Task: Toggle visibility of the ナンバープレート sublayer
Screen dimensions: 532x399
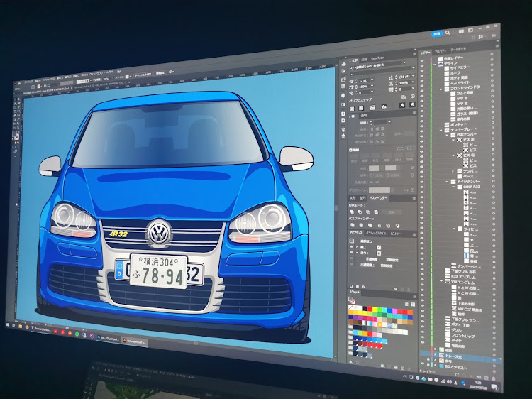Action: pyautogui.click(x=422, y=131)
